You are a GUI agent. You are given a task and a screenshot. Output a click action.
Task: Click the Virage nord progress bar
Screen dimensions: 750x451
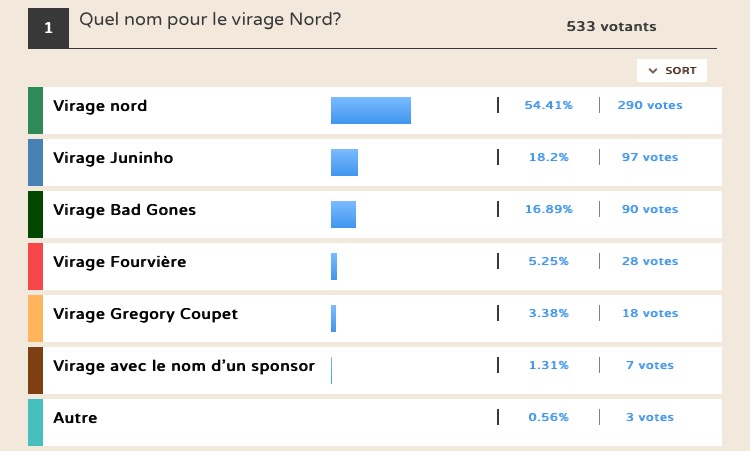tap(371, 110)
